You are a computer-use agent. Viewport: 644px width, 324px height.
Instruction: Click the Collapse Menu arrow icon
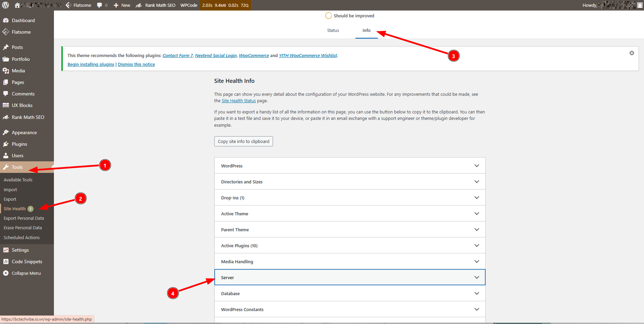[6, 273]
